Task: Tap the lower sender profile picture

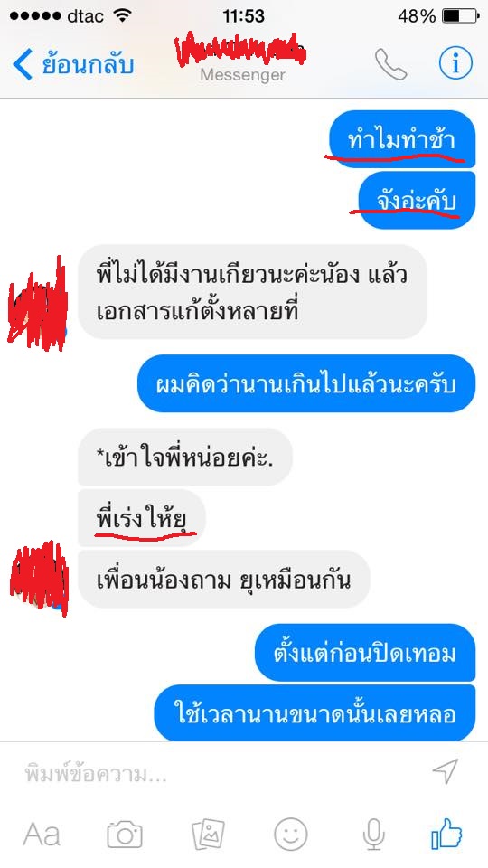Action: click(39, 580)
